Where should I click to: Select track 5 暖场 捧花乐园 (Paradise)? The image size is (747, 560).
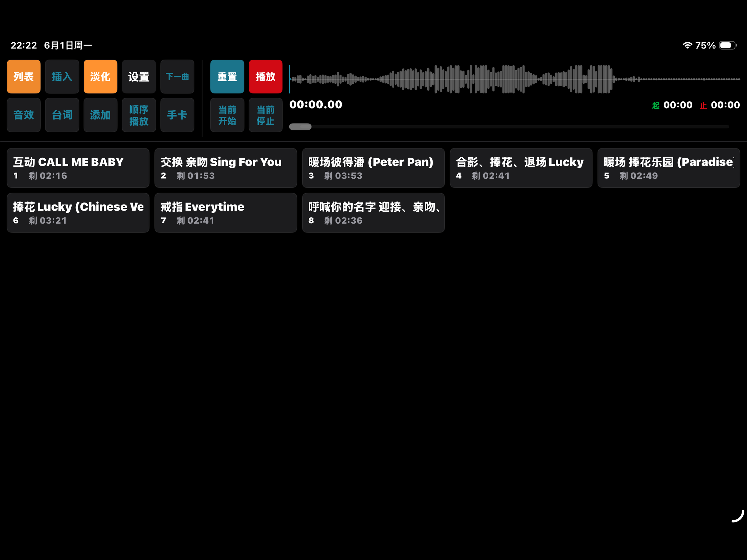coord(669,168)
